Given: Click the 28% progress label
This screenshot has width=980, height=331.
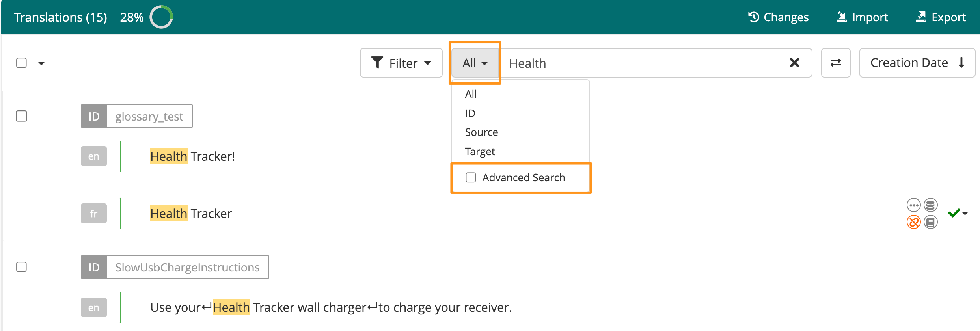Looking at the screenshot, I should tap(132, 17).
